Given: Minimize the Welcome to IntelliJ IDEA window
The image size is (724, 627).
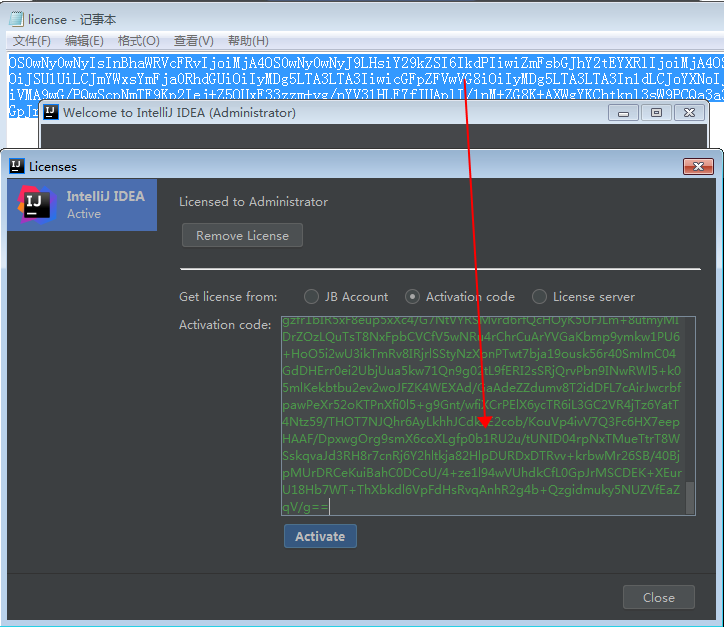Looking at the screenshot, I should pyautogui.click(x=623, y=113).
